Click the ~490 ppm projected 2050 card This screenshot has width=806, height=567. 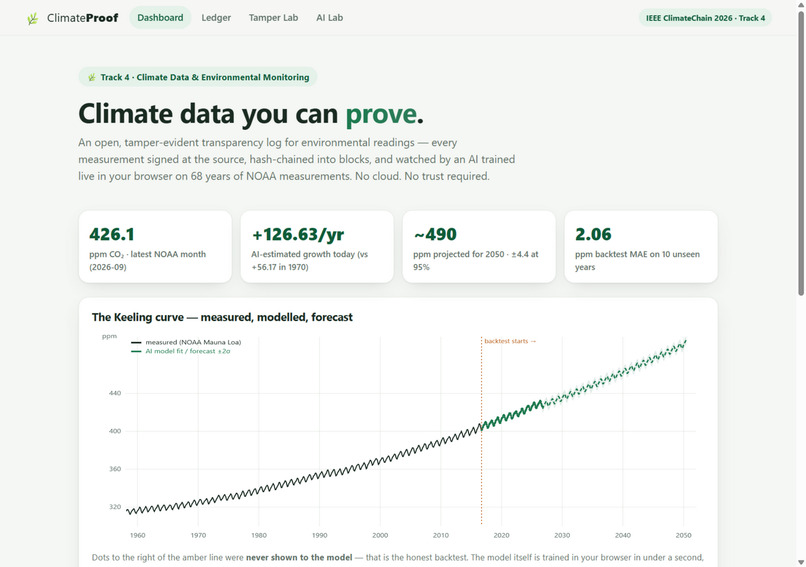tap(479, 247)
